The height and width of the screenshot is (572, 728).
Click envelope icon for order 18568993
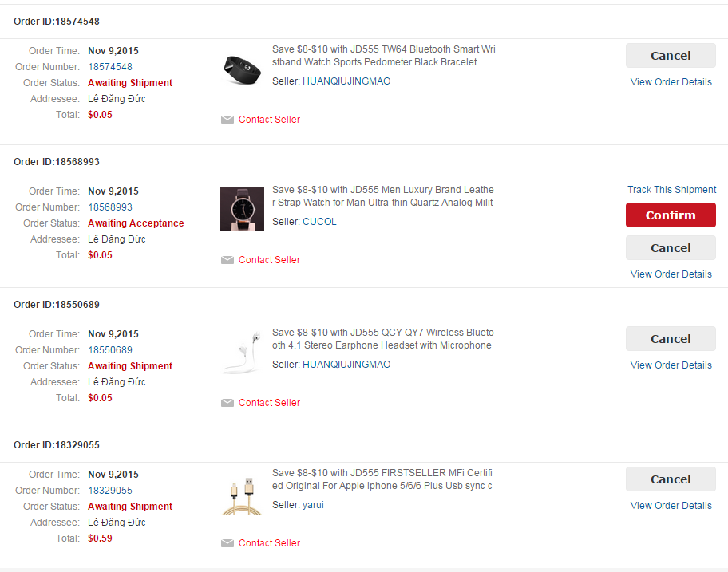[227, 260]
